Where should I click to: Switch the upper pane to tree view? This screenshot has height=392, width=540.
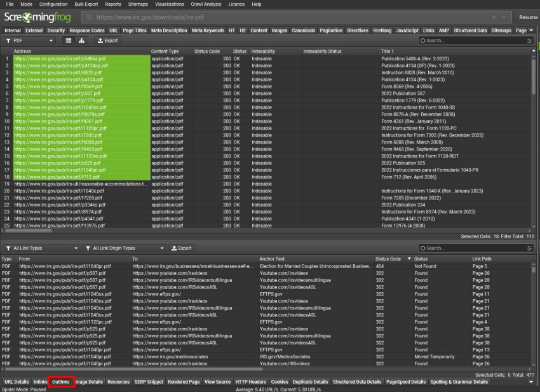tap(81, 41)
